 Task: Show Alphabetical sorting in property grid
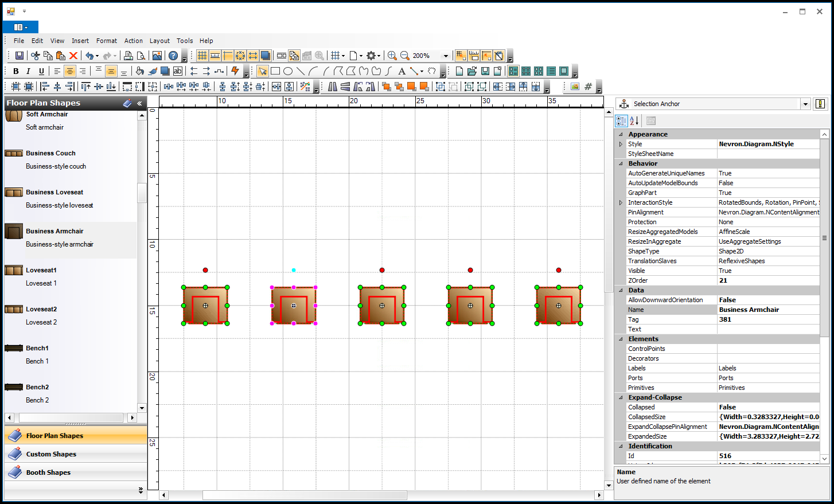point(634,120)
